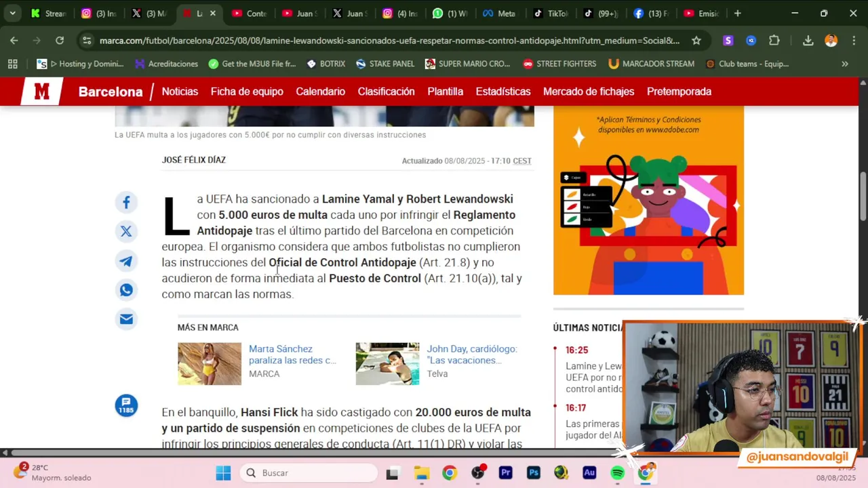This screenshot has width=868, height=488.
Task: Open a new browser tab
Action: [737, 14]
